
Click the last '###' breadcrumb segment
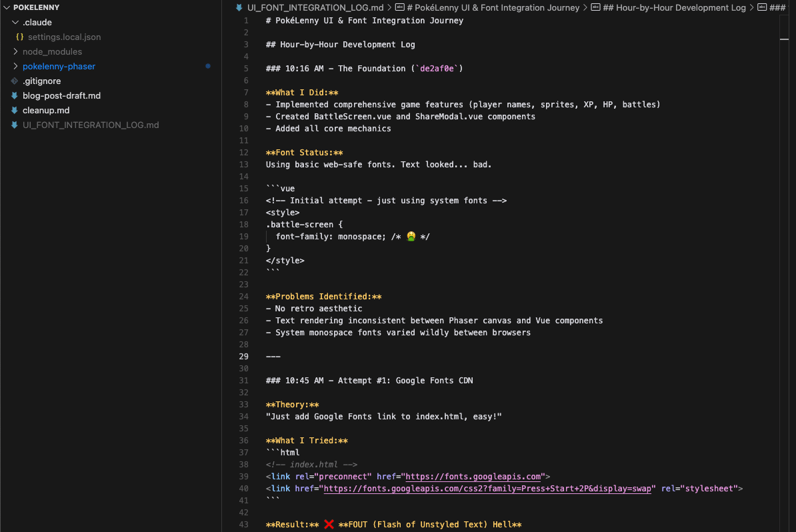pyautogui.click(x=777, y=7)
